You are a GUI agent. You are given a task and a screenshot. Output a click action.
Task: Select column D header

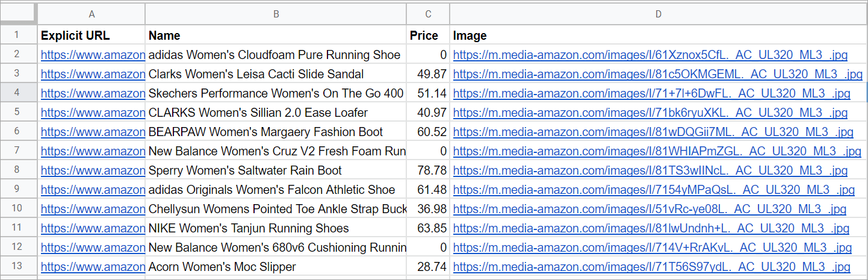click(x=658, y=13)
